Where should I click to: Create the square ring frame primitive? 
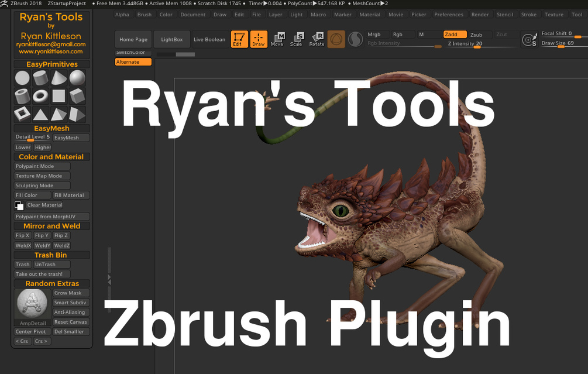(x=22, y=114)
